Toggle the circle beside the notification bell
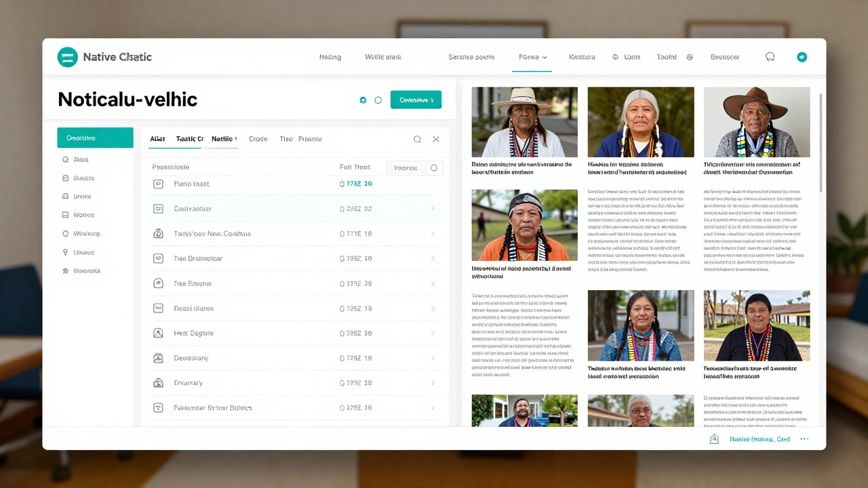Viewport: 868px width, 488px height. point(378,100)
